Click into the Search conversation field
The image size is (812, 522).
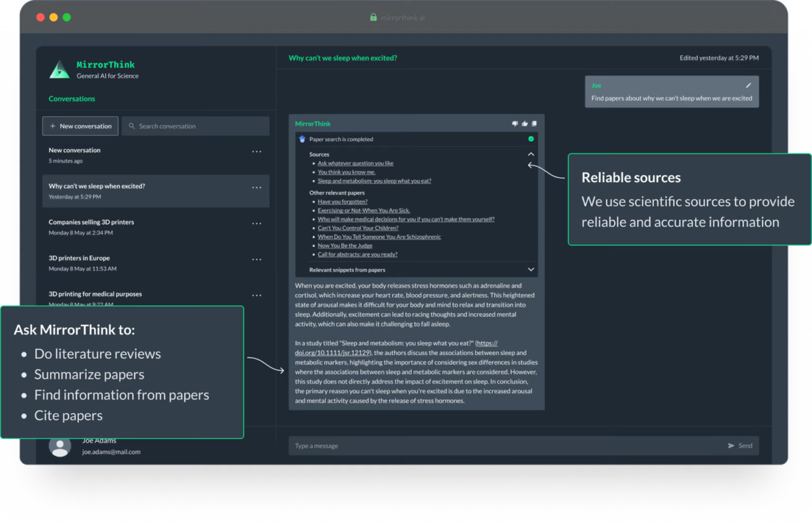[x=196, y=126]
